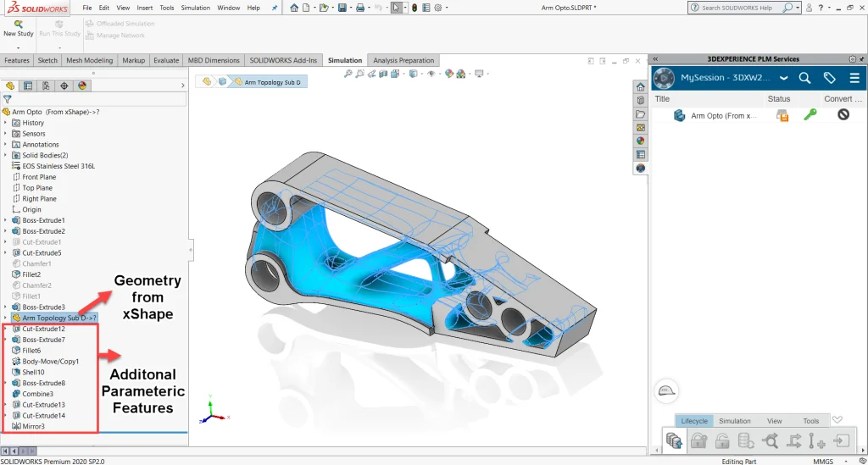This screenshot has height=465, width=868.
Task: Open the Simulation menu in menu bar
Action: pyautogui.click(x=195, y=8)
